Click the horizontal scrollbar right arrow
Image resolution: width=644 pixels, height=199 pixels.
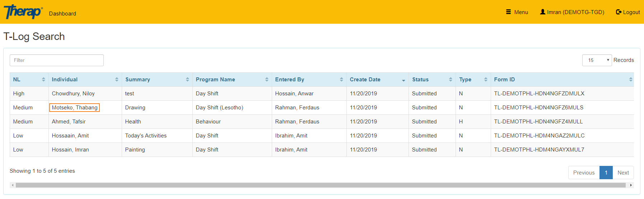(x=631, y=185)
